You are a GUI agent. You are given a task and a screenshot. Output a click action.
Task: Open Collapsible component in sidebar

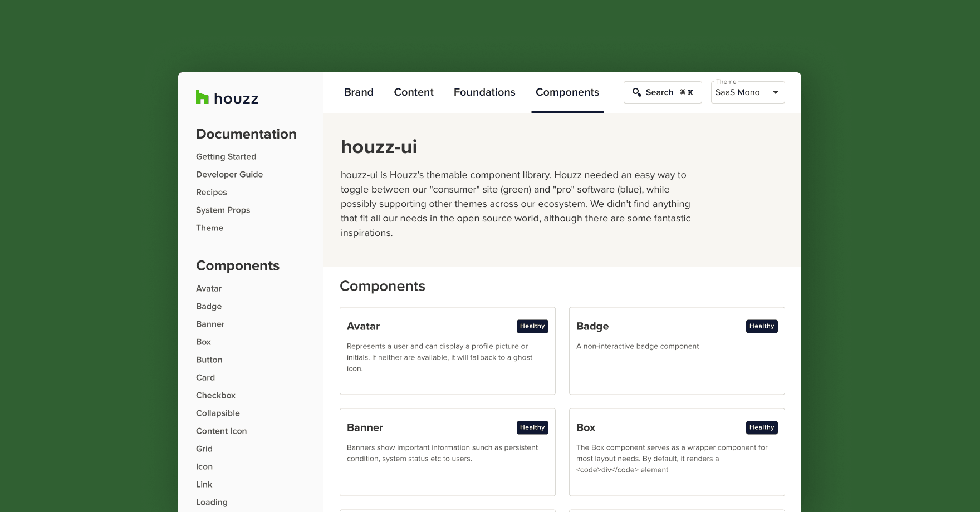click(x=218, y=413)
